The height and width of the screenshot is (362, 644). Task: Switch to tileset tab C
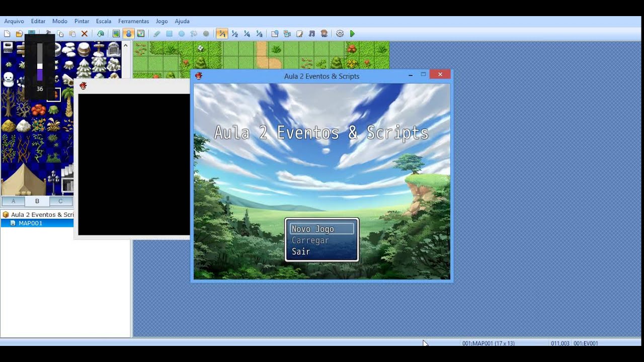coord(60,201)
